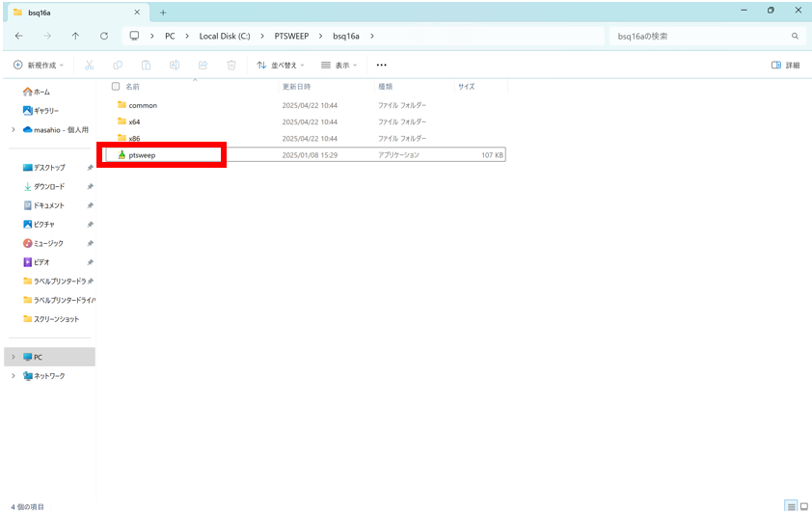The image size is (812, 511).
Task: Click the paste clipboard icon
Action: coord(146,65)
